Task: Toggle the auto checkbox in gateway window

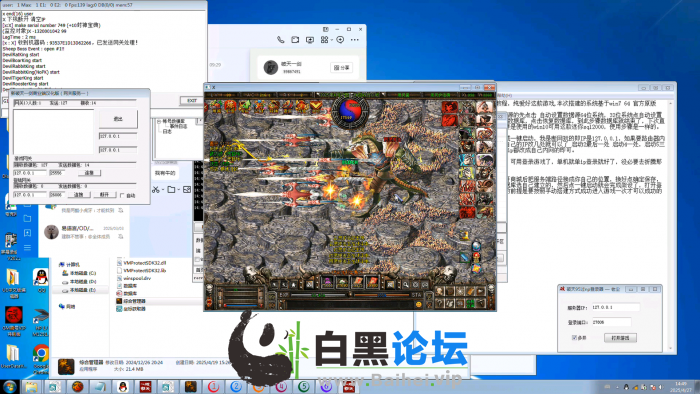Action: click(x=122, y=195)
